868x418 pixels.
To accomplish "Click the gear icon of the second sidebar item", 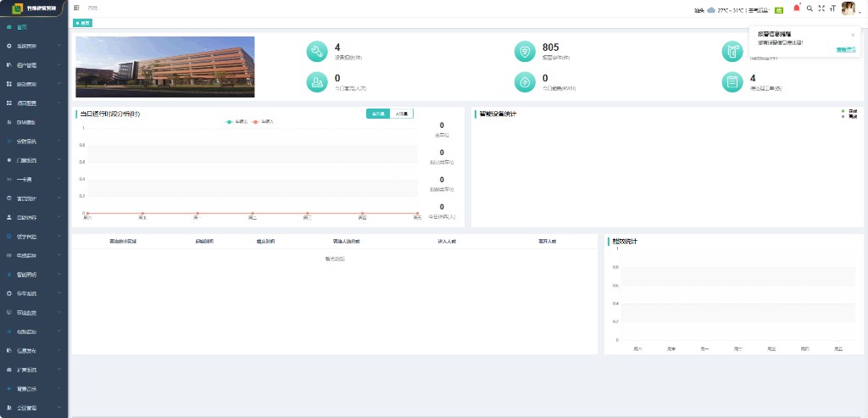I will coord(8,46).
